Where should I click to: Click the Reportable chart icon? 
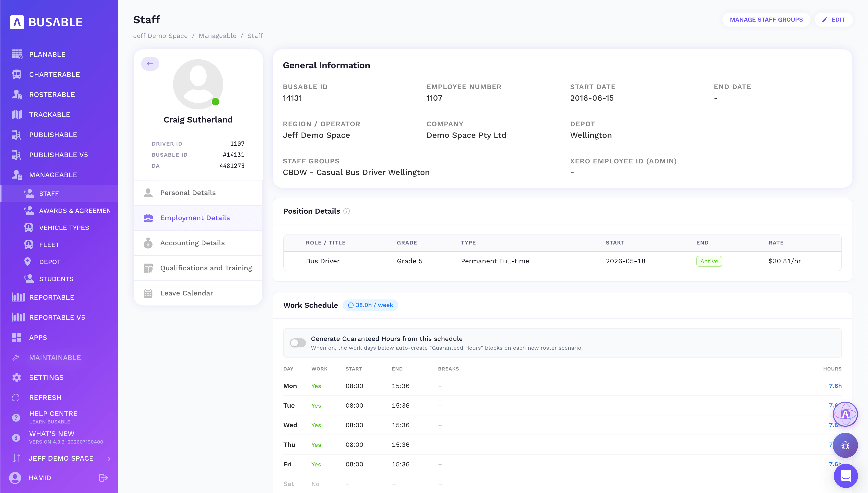click(x=18, y=297)
